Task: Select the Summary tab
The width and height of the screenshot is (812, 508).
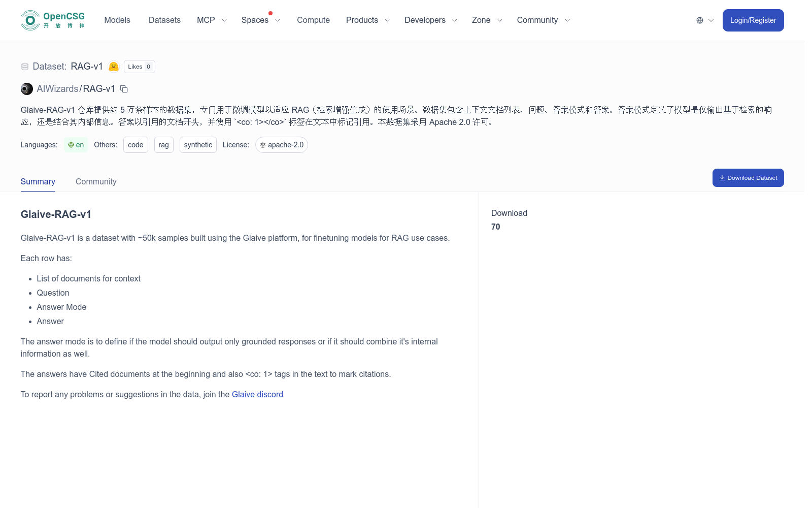Action: (38, 181)
